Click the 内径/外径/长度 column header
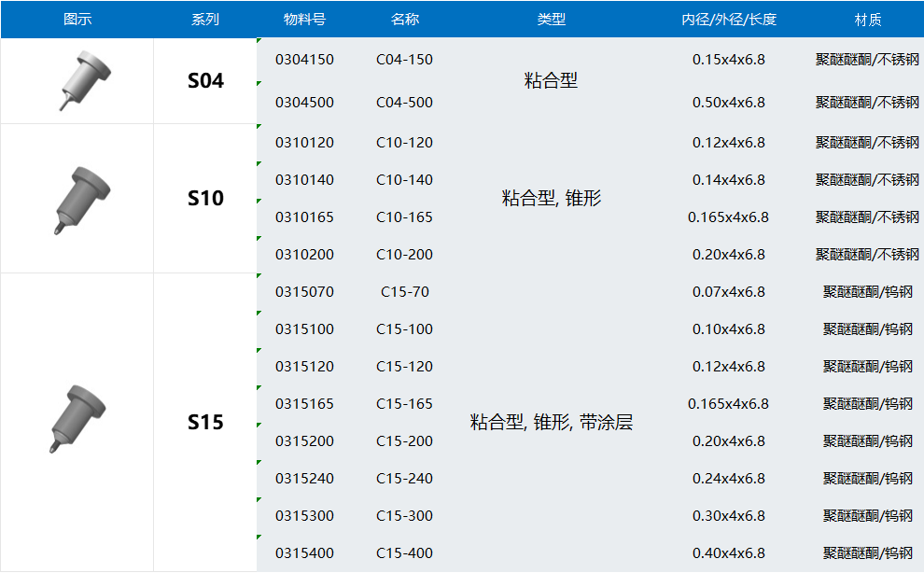 [x=729, y=19]
